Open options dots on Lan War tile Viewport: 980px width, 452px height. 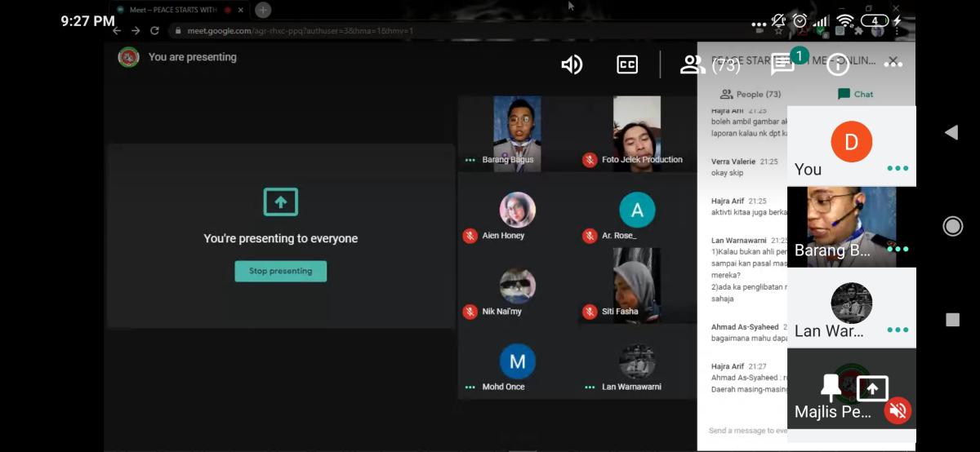[x=898, y=330]
